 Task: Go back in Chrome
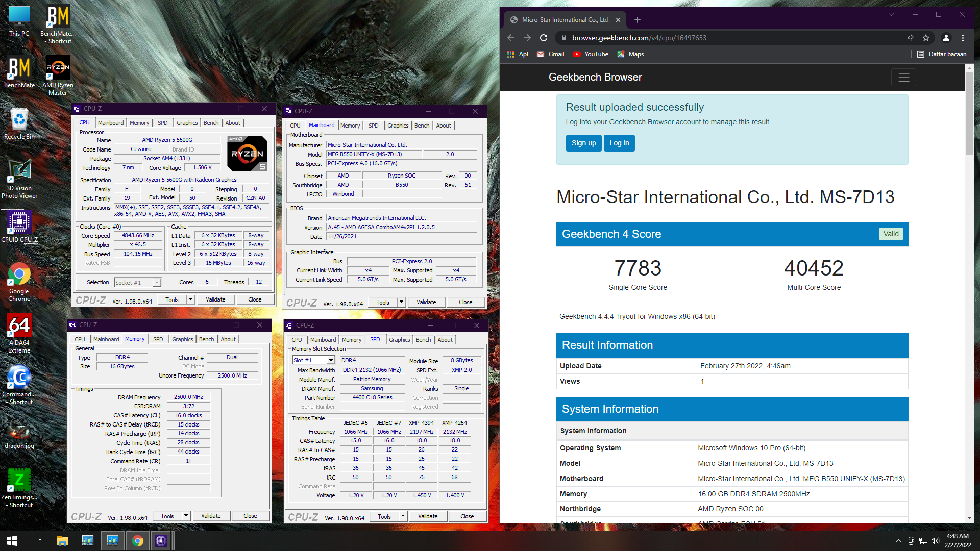pos(511,38)
